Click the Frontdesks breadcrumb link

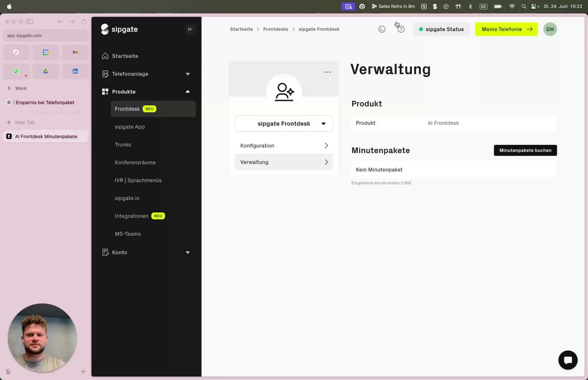276,29
